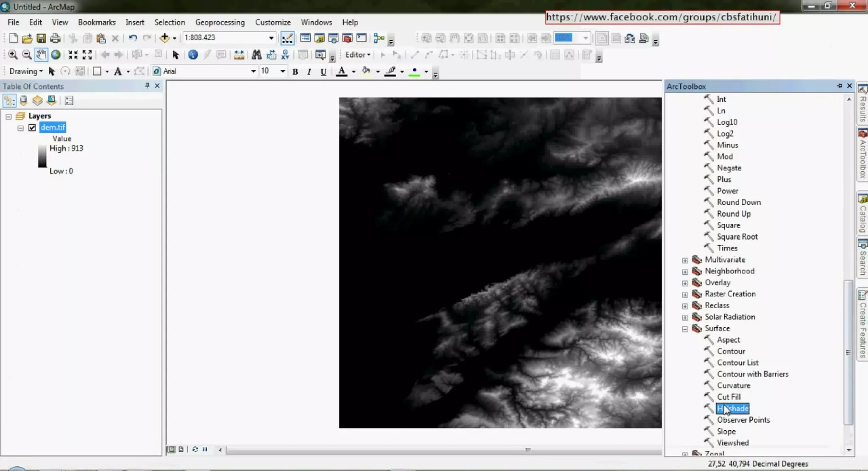The height and width of the screenshot is (471, 868).
Task: Select the Pan hand tool
Action: pyautogui.click(x=41, y=55)
